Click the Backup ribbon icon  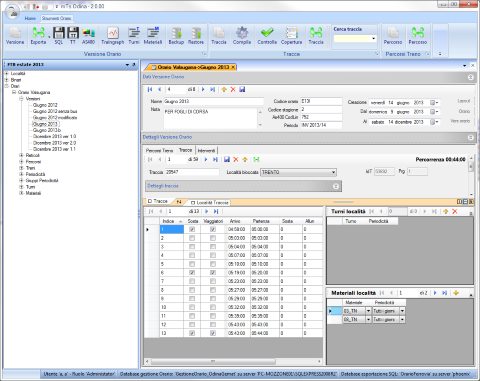pos(176,36)
